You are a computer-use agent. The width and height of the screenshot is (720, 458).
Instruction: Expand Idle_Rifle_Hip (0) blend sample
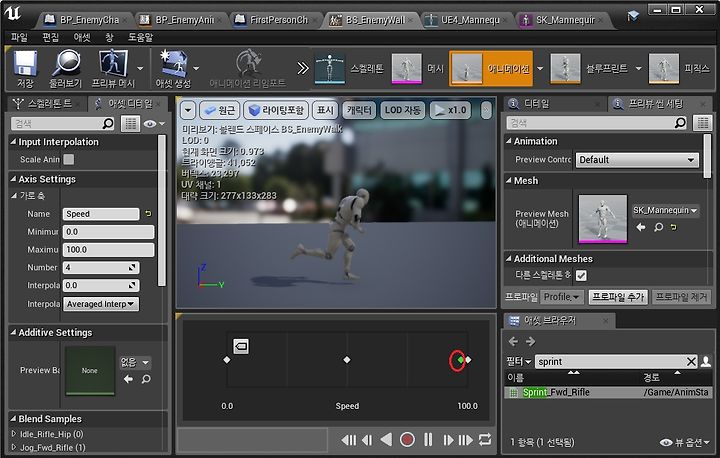[x=14, y=434]
